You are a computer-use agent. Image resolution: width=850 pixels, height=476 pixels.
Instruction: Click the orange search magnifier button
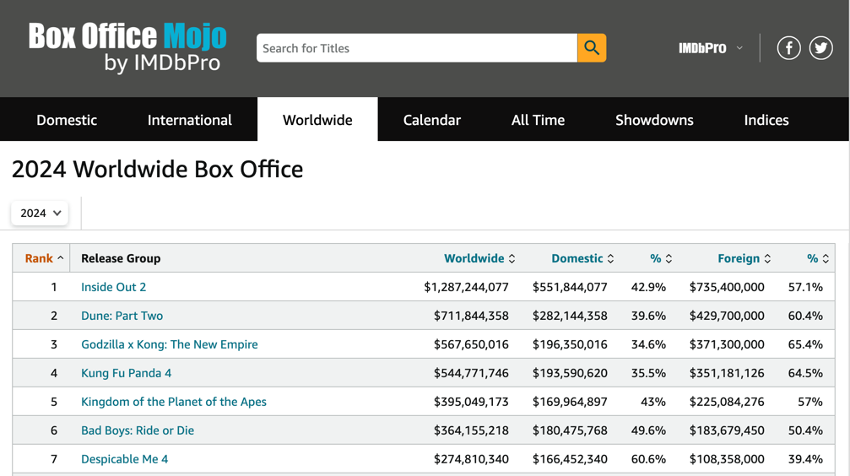[591, 48]
